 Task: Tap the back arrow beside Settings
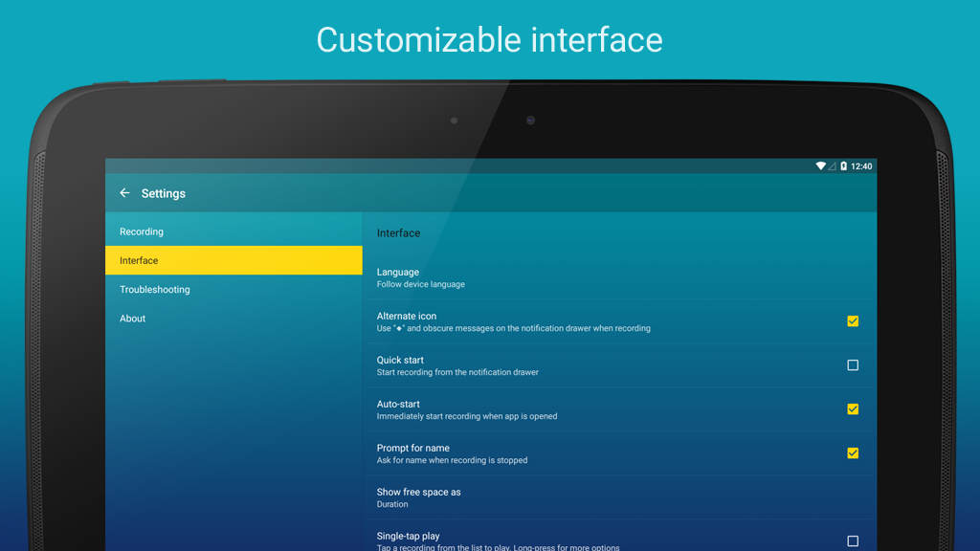124,193
